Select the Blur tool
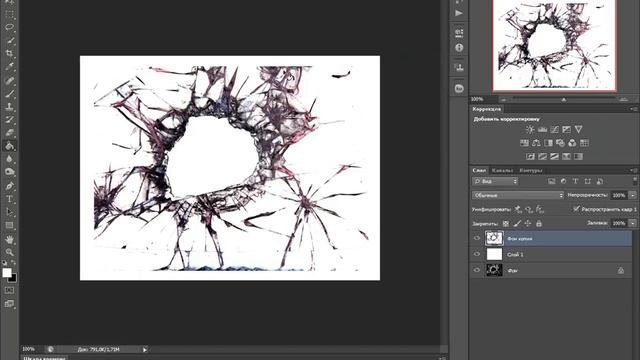 9,159
